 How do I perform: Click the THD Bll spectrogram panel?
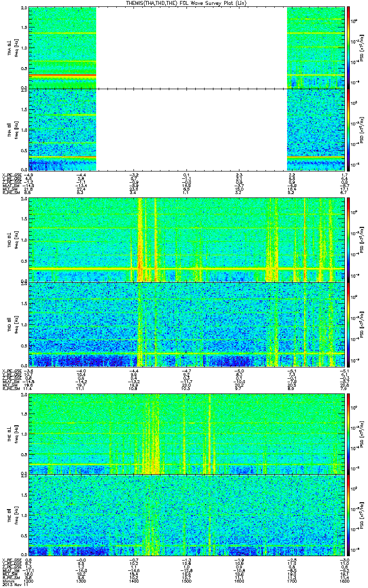(187, 324)
